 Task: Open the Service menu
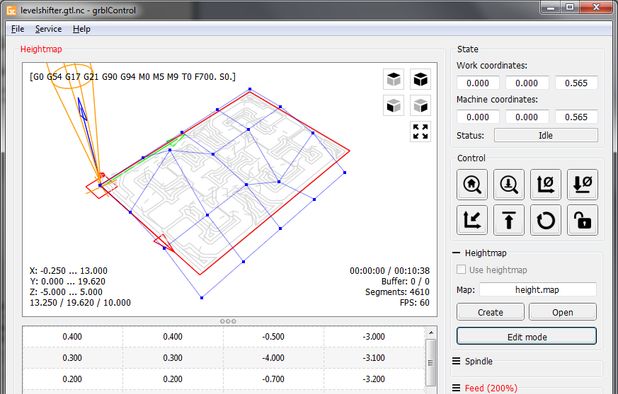coord(48,29)
